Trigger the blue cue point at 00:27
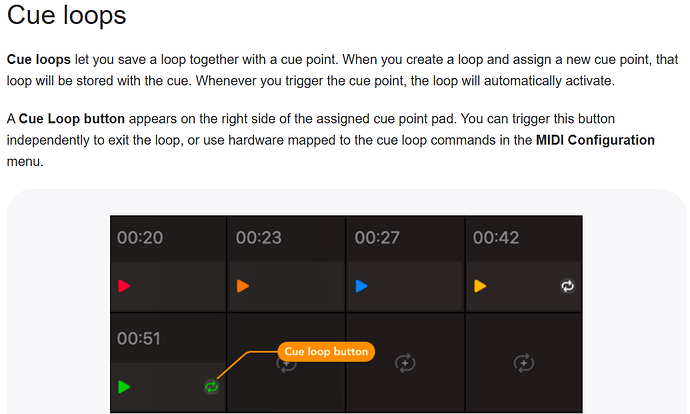The image size is (690, 414). click(x=361, y=286)
